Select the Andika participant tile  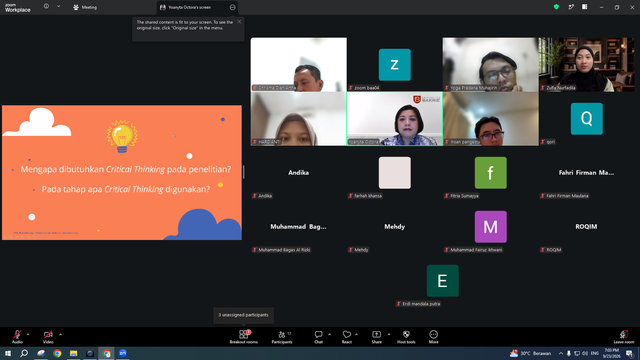point(299,173)
